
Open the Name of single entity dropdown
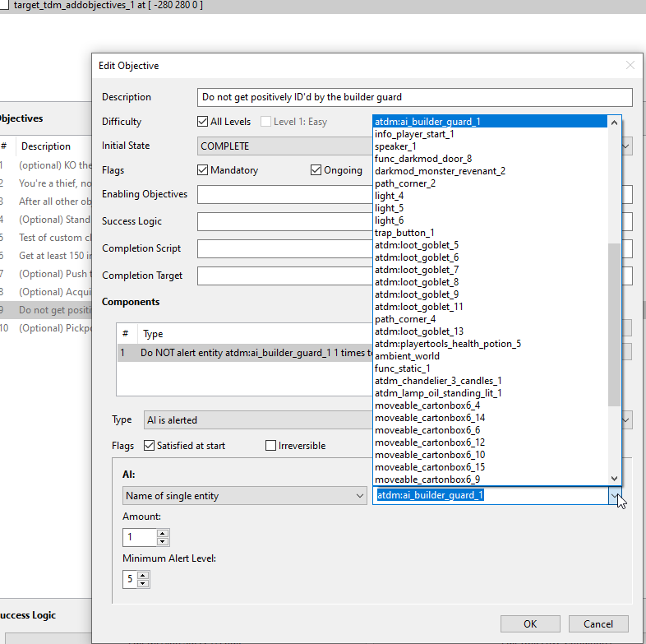(x=244, y=496)
